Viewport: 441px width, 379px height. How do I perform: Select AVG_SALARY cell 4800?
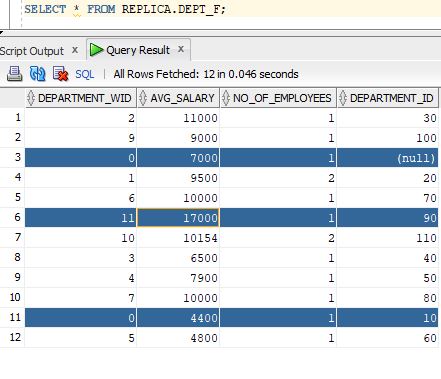178,338
